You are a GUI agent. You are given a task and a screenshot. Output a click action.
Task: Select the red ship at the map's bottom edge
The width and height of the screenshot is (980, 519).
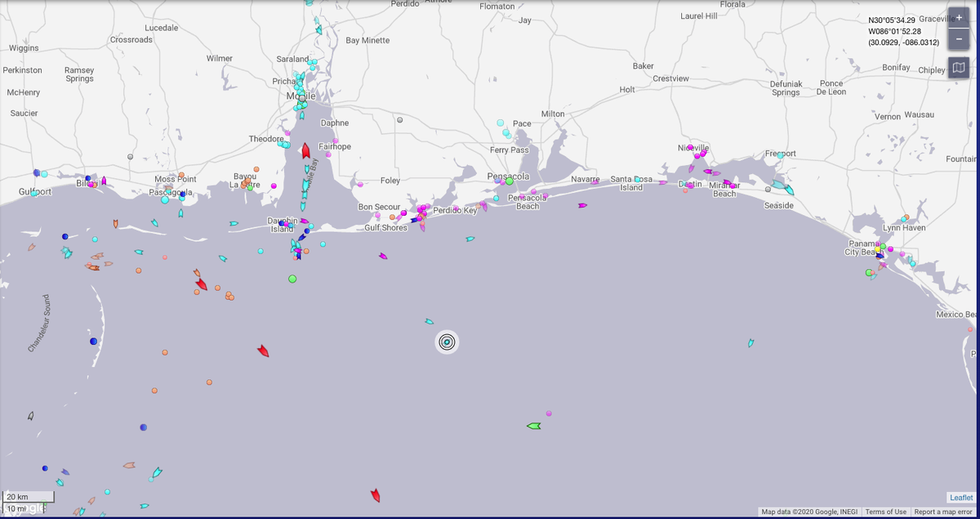[x=375, y=494]
